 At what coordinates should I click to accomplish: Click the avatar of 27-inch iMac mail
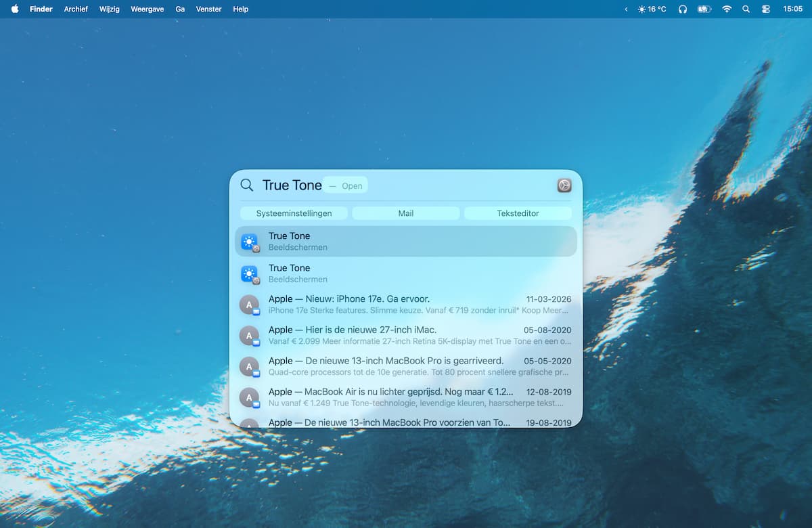[249, 336]
